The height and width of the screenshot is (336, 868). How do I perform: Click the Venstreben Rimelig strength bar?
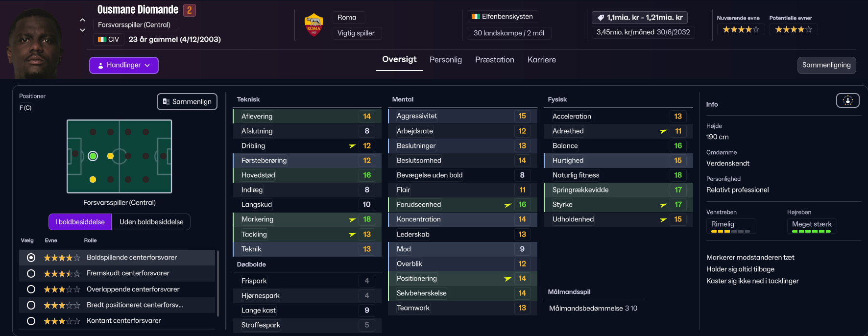(x=730, y=231)
